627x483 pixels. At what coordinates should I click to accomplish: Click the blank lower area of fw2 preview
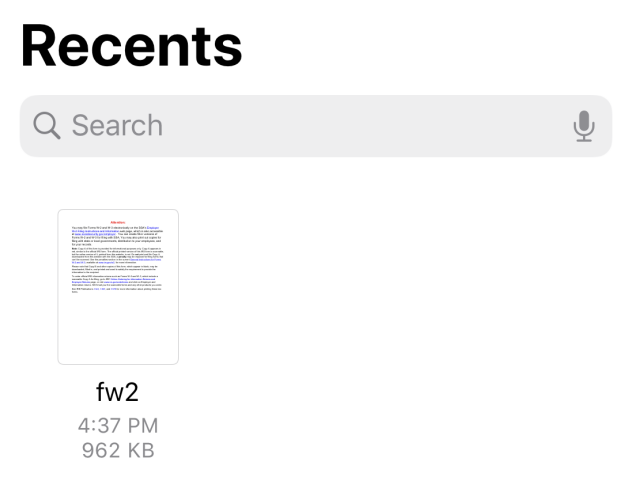pyautogui.click(x=118, y=328)
